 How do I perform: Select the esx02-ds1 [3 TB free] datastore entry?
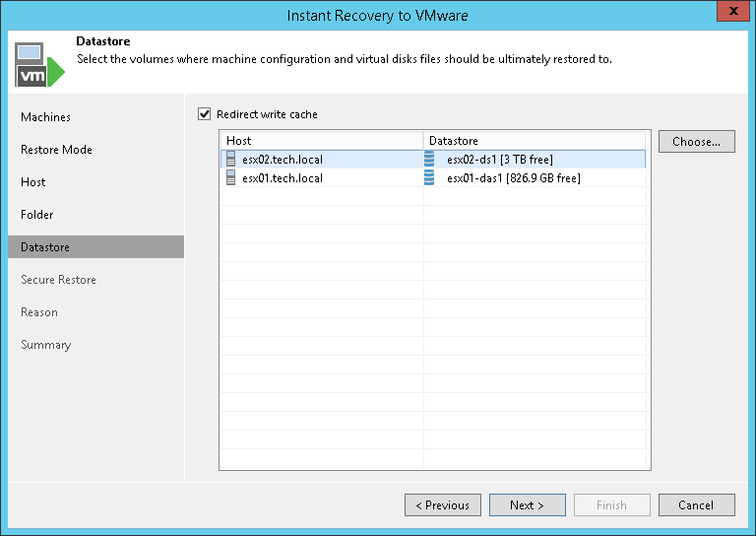[500, 160]
